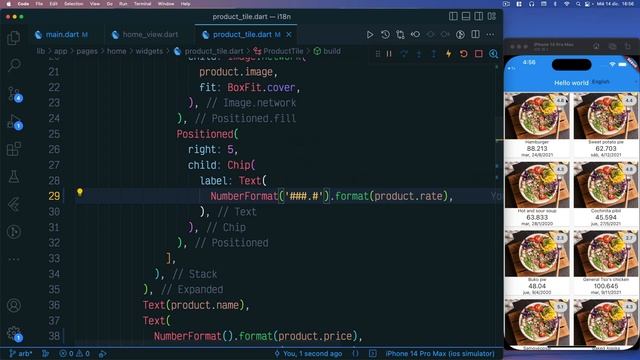Image resolution: width=640 pixels, height=360 pixels.
Task: Click 'Text(product.name)' on line 36
Action: coord(193,305)
